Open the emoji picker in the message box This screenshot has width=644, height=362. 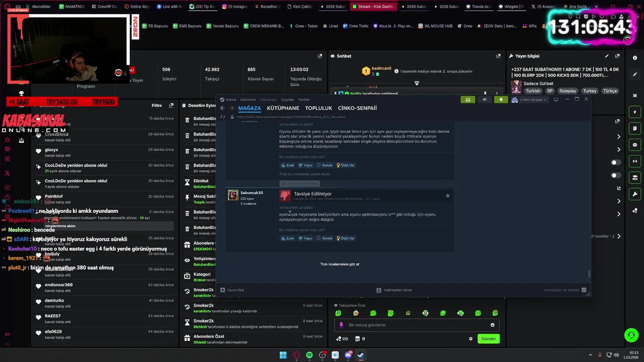[493, 325]
